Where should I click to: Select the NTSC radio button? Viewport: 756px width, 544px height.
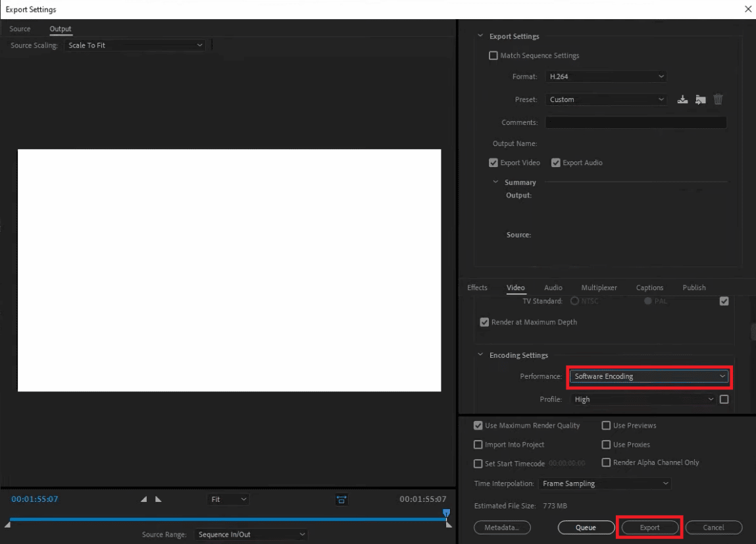pos(574,301)
